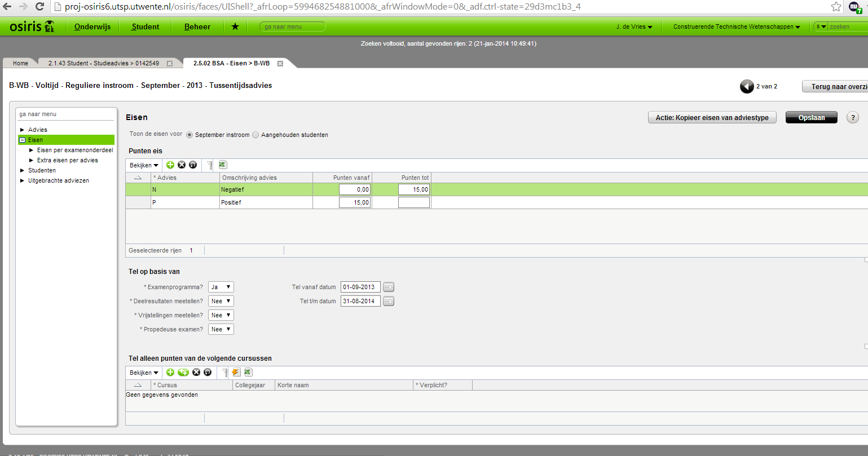Bookmark this page with star icon
868x456 pixels.
point(836,7)
